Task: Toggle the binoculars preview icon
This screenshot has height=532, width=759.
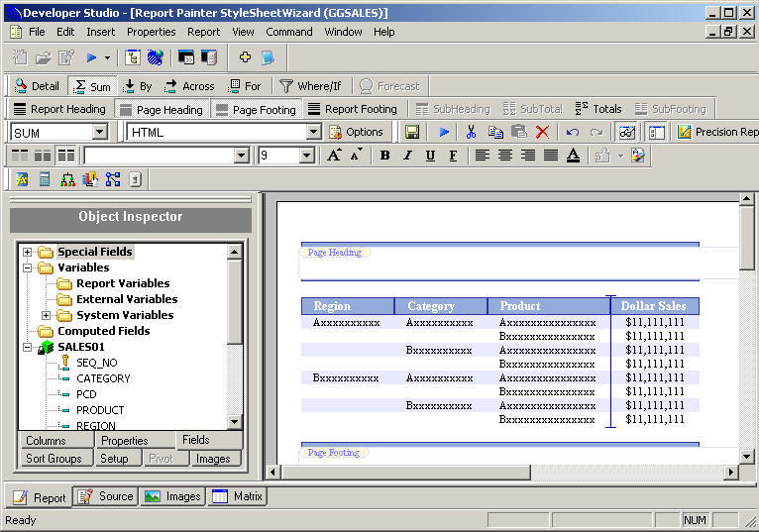Action: pyautogui.click(x=627, y=132)
